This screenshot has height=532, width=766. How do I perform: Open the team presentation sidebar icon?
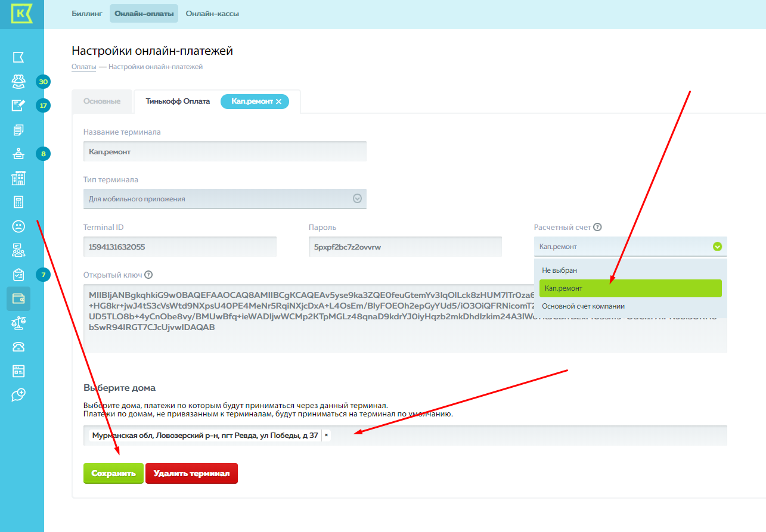[x=18, y=250]
